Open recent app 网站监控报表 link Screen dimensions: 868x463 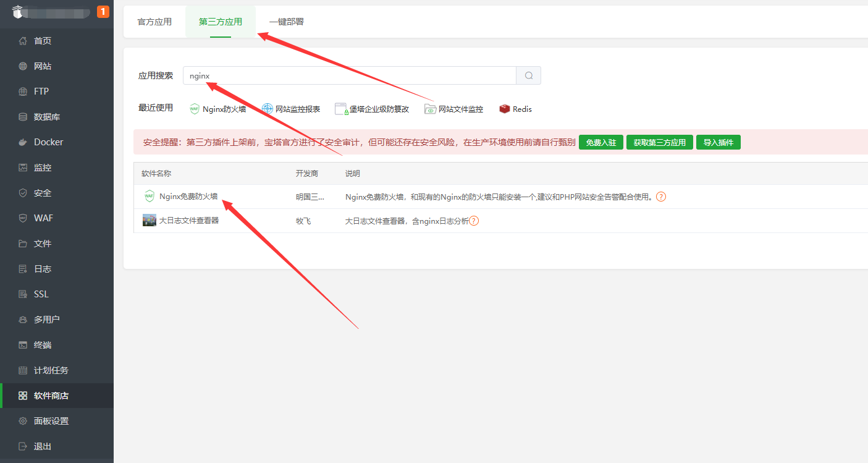[x=298, y=109]
